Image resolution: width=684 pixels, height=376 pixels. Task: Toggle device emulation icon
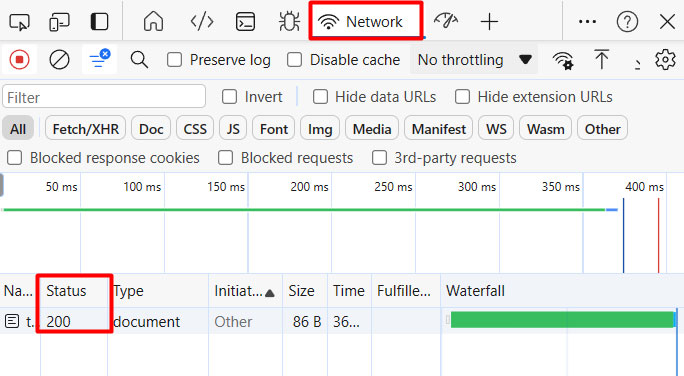click(59, 21)
